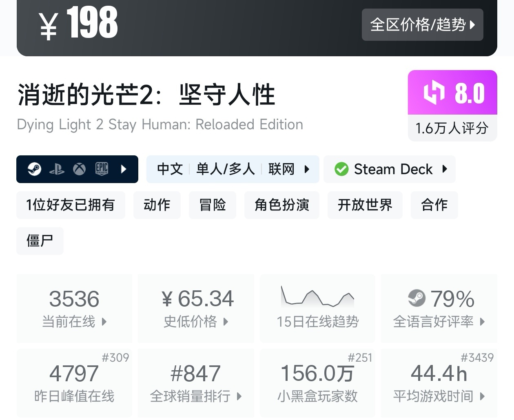514x420 pixels.
Task: Select the 僵尸 zombie tag
Action: click(40, 241)
